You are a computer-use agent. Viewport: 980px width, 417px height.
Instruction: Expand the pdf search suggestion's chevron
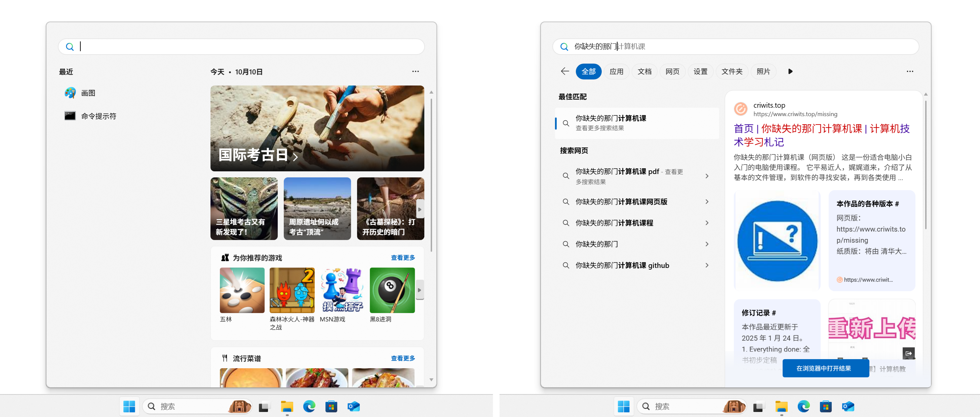click(707, 176)
